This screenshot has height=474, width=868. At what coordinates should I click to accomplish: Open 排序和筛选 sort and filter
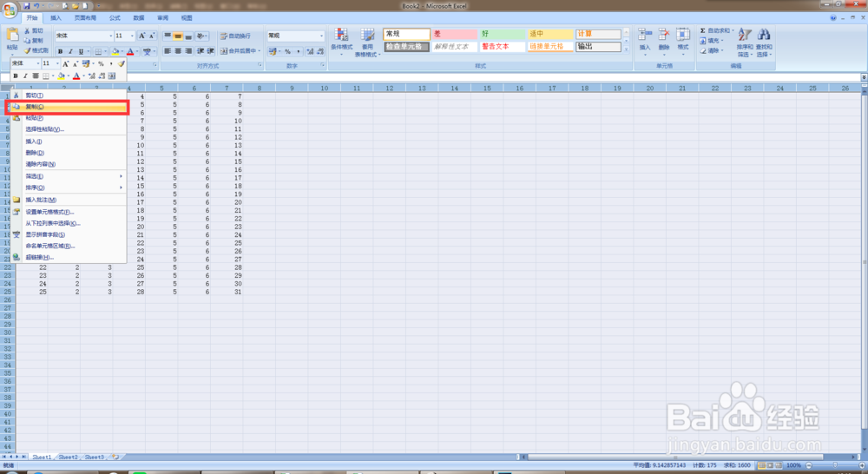point(745,42)
